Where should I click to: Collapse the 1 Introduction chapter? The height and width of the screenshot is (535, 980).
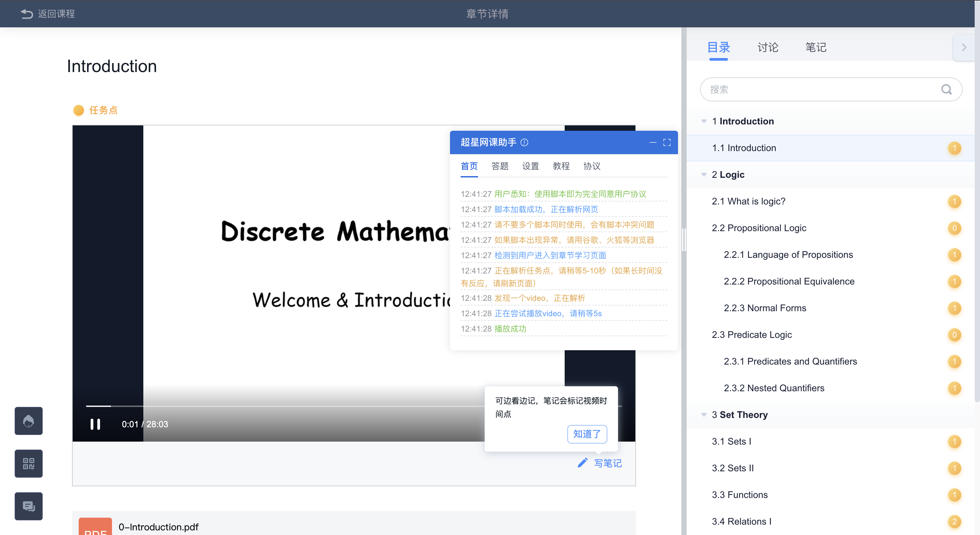click(x=704, y=121)
